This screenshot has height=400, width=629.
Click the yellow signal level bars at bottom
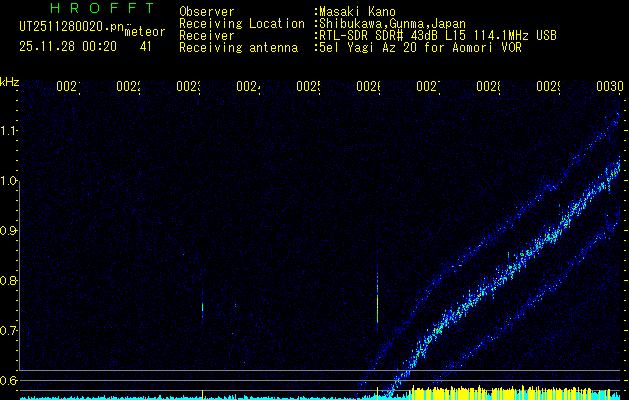point(511,393)
